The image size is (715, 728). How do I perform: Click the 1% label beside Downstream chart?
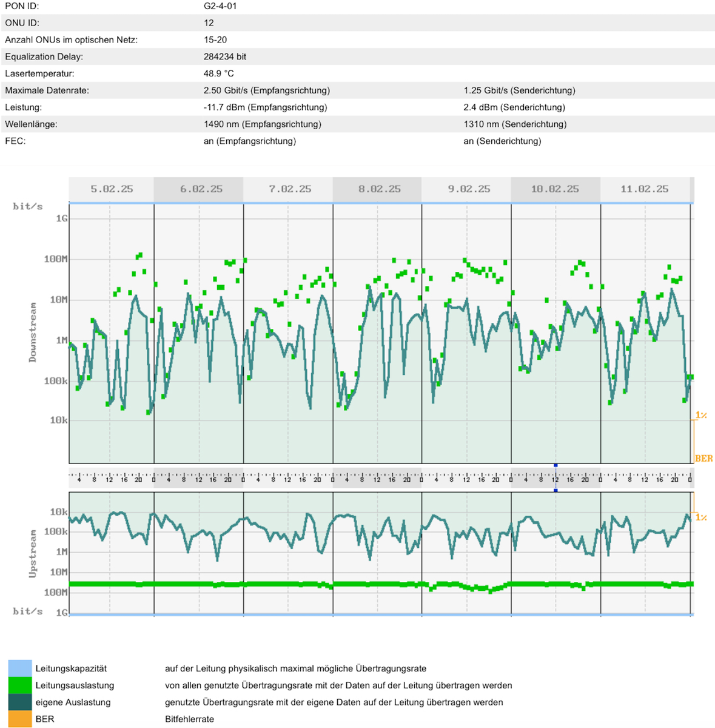click(701, 416)
